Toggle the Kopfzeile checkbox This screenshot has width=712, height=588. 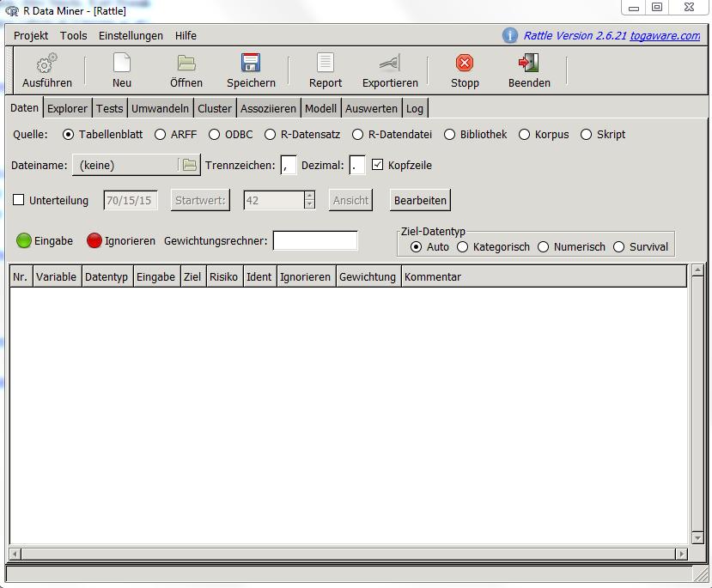pos(377,165)
